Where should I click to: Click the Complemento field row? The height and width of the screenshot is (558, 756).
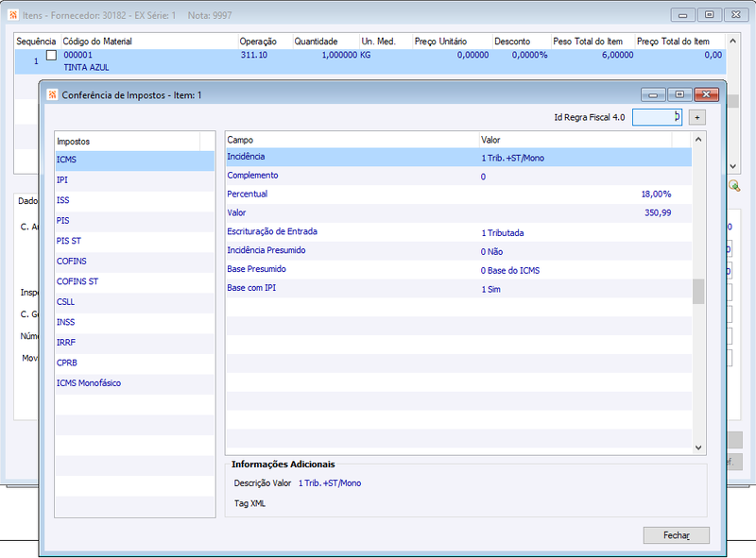458,176
